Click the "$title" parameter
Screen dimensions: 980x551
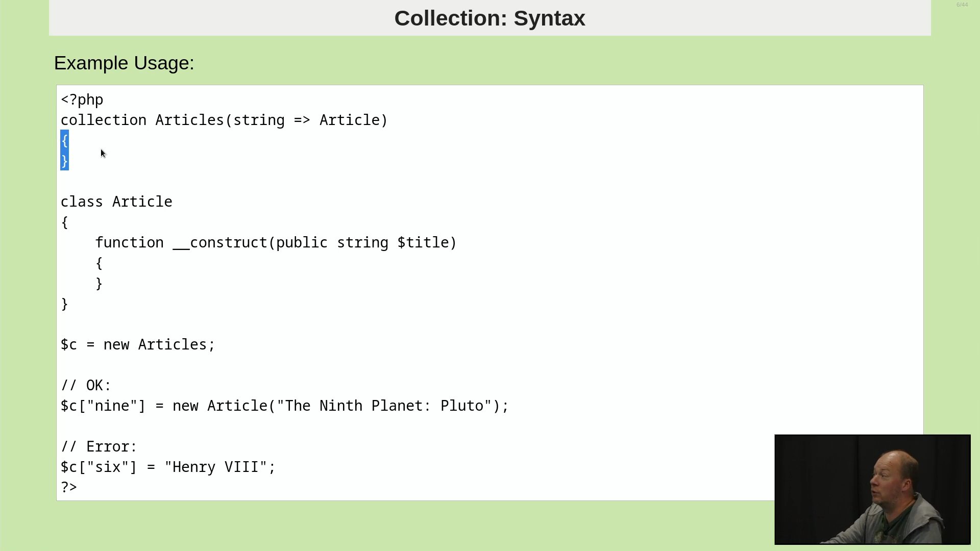(x=423, y=243)
